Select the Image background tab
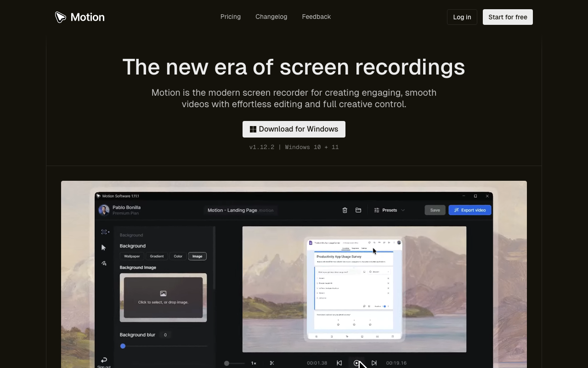The image size is (588, 368). pos(197,256)
